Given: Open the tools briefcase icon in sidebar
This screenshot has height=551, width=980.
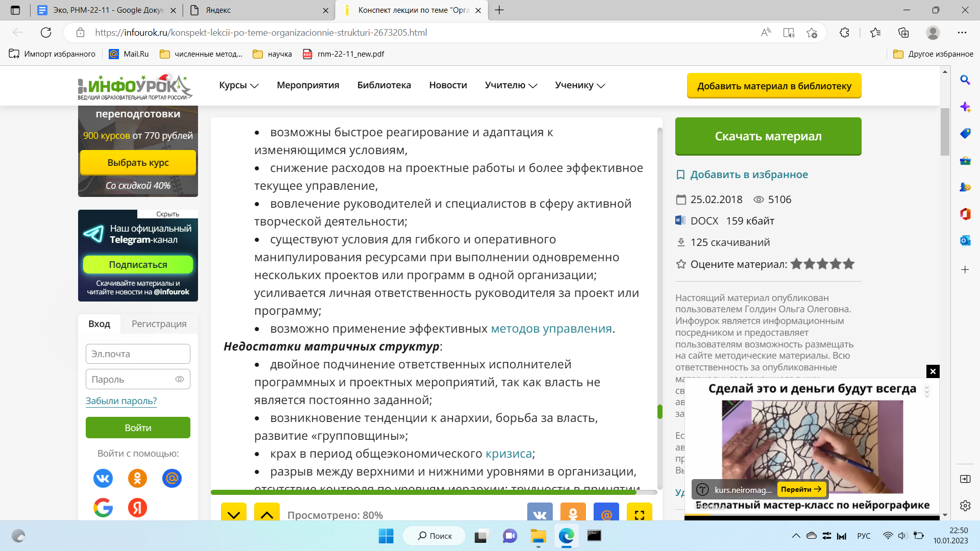Looking at the screenshot, I should coord(965,161).
